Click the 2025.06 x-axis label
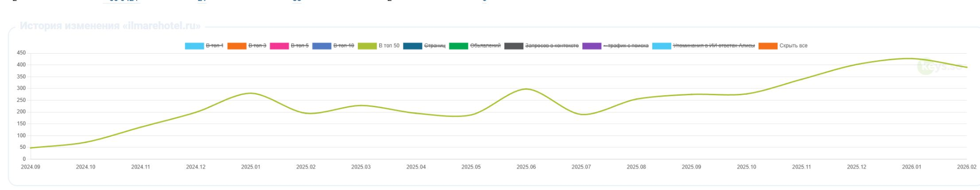This screenshot has height=190, width=980. click(x=526, y=167)
